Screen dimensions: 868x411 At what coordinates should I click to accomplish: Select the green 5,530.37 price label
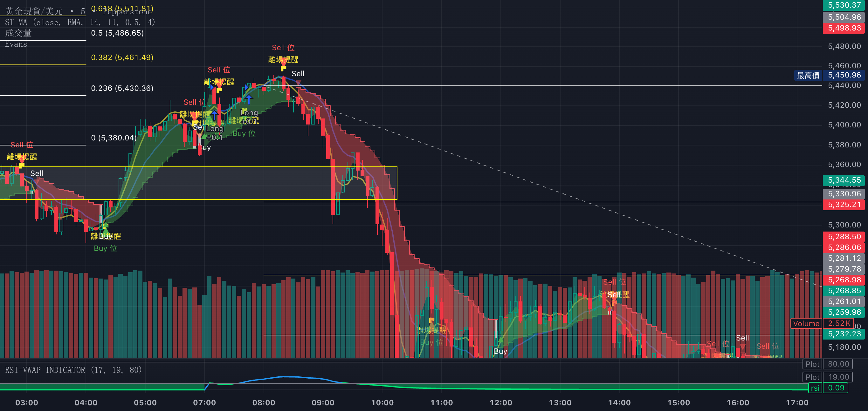pos(844,5)
